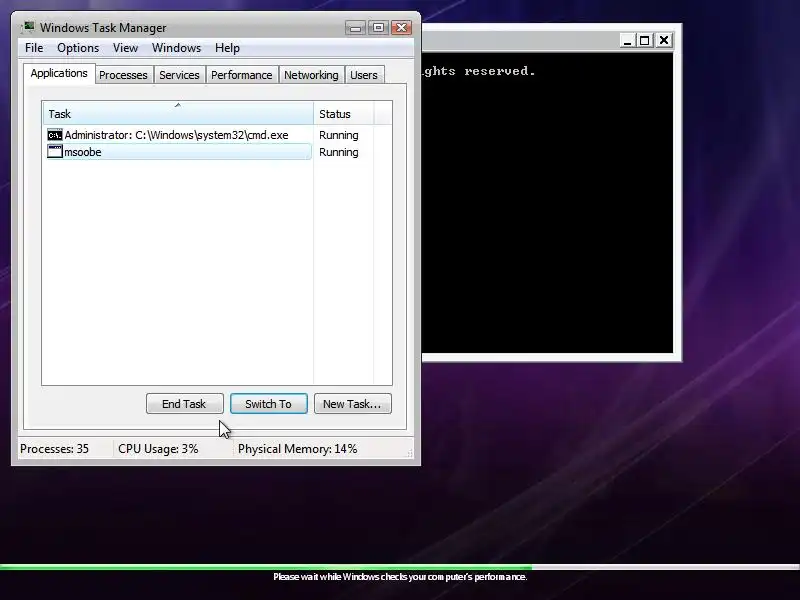Click the green setup progress bar

tap(266, 566)
